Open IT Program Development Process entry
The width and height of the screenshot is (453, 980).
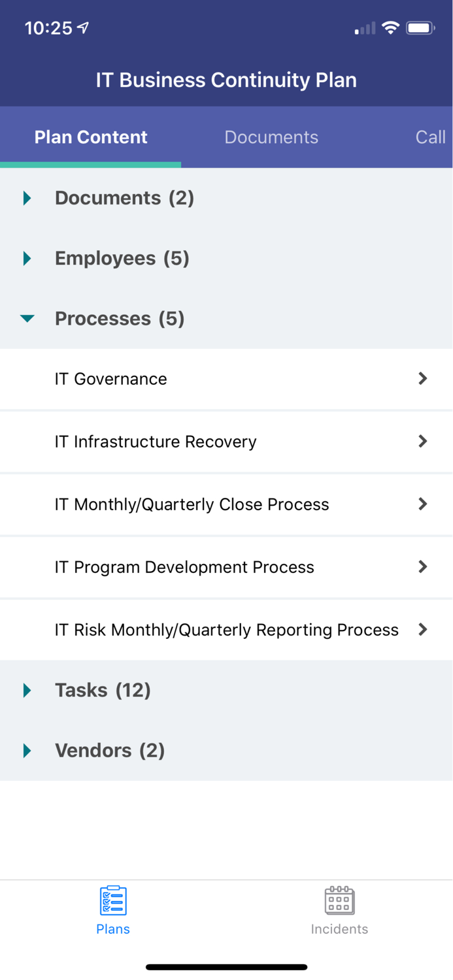(184, 567)
